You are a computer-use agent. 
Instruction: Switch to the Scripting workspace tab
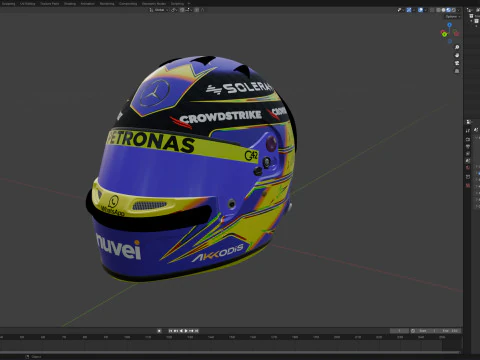click(x=177, y=4)
